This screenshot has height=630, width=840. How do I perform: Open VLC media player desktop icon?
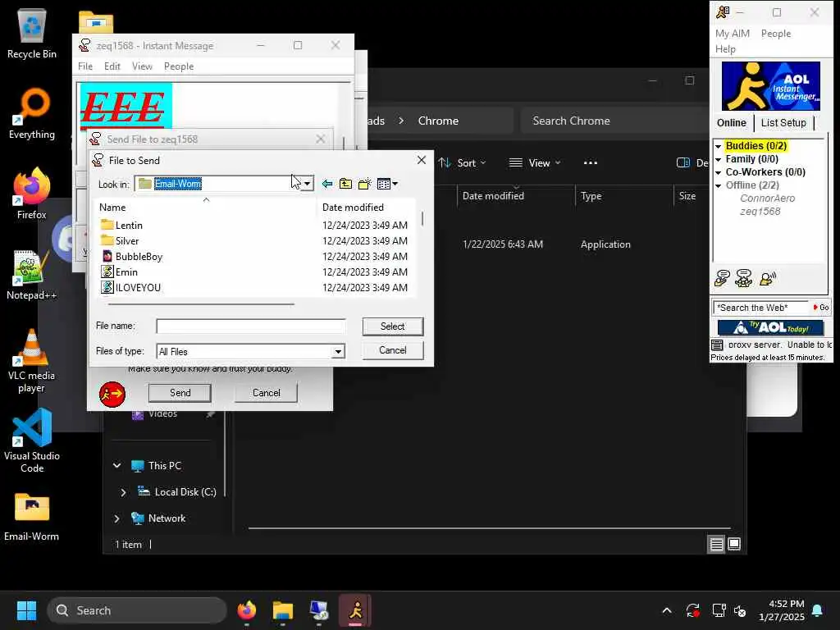32,361
